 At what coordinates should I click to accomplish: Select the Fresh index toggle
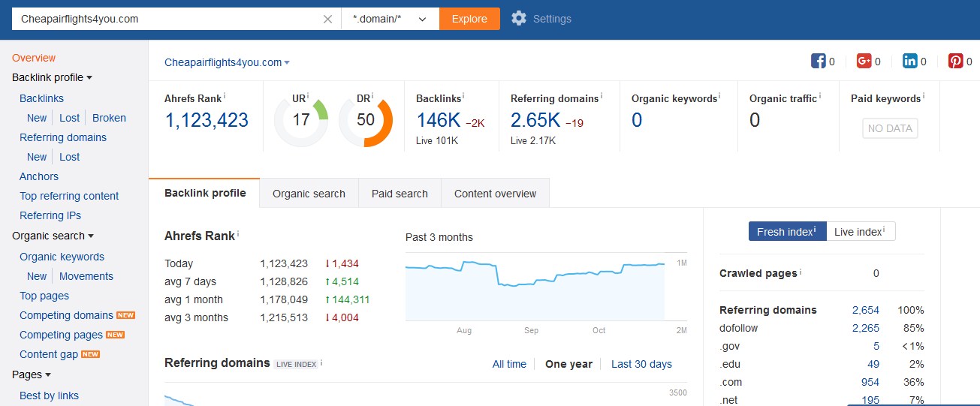(x=787, y=232)
